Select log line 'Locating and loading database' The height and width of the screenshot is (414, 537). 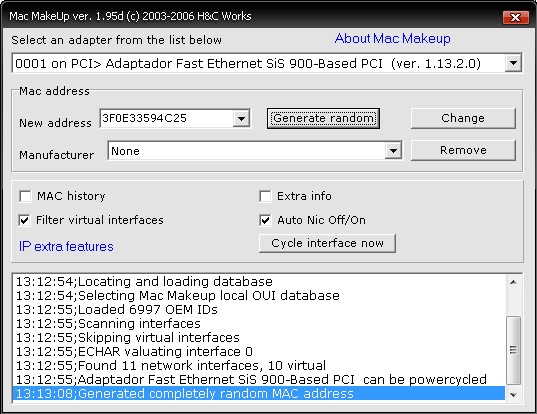pyautogui.click(x=259, y=281)
